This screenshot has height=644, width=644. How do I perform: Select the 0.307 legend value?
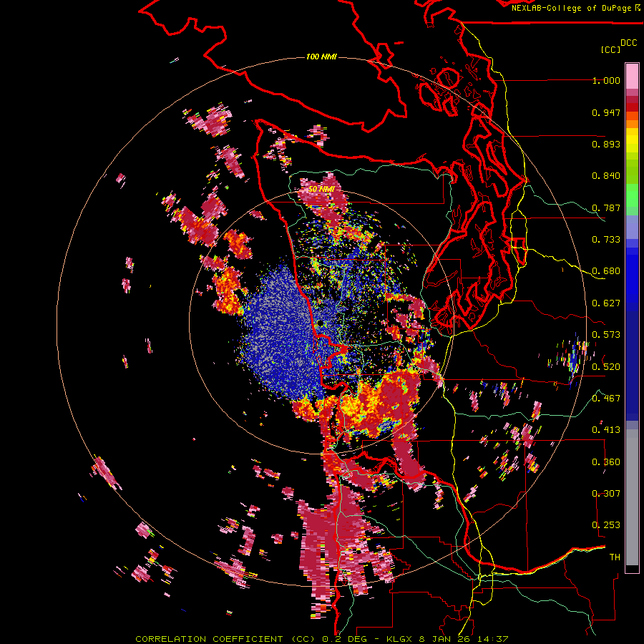point(606,493)
